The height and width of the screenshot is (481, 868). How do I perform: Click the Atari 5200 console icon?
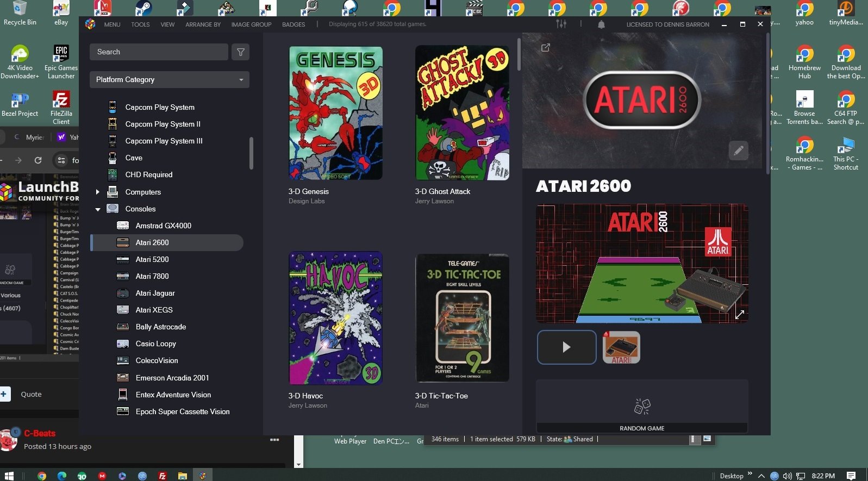[123, 259]
